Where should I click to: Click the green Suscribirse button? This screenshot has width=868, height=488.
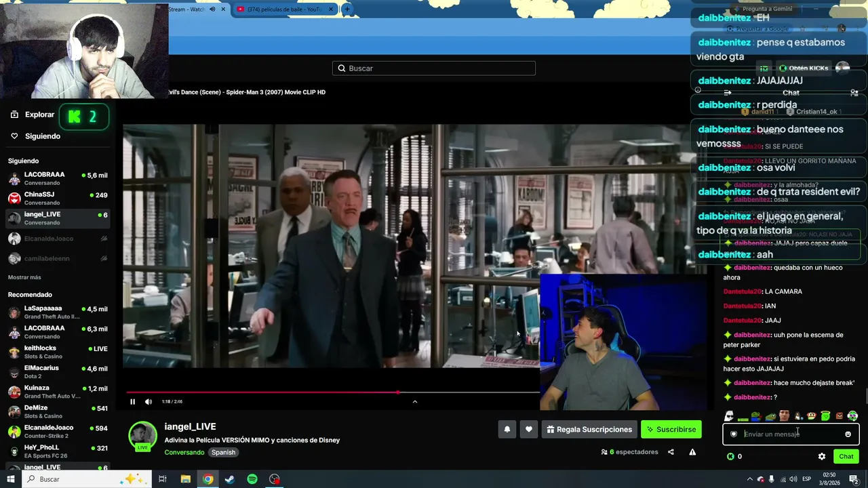click(671, 429)
